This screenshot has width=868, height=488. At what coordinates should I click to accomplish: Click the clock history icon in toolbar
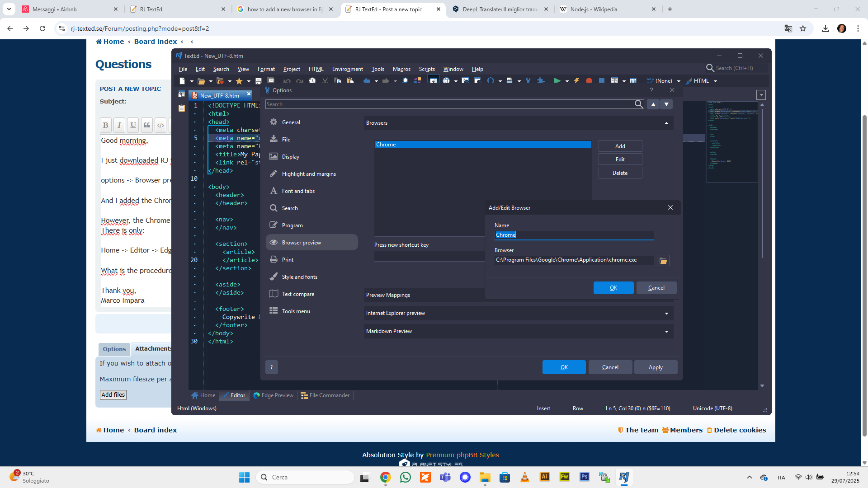point(312,80)
